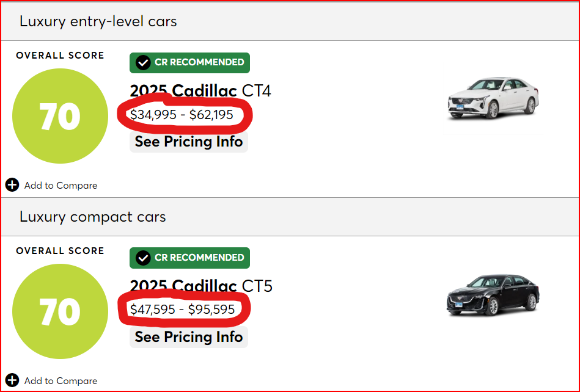The height and width of the screenshot is (392, 580).
Task: Open the 2025 Cadillac CT5 title link
Action: [x=201, y=286]
